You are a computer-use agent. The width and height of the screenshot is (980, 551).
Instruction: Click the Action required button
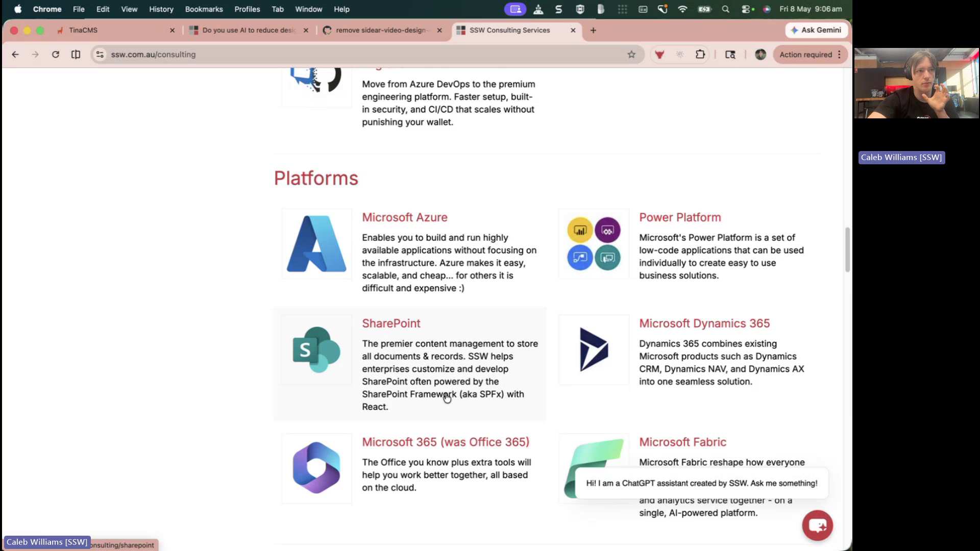[811, 55]
